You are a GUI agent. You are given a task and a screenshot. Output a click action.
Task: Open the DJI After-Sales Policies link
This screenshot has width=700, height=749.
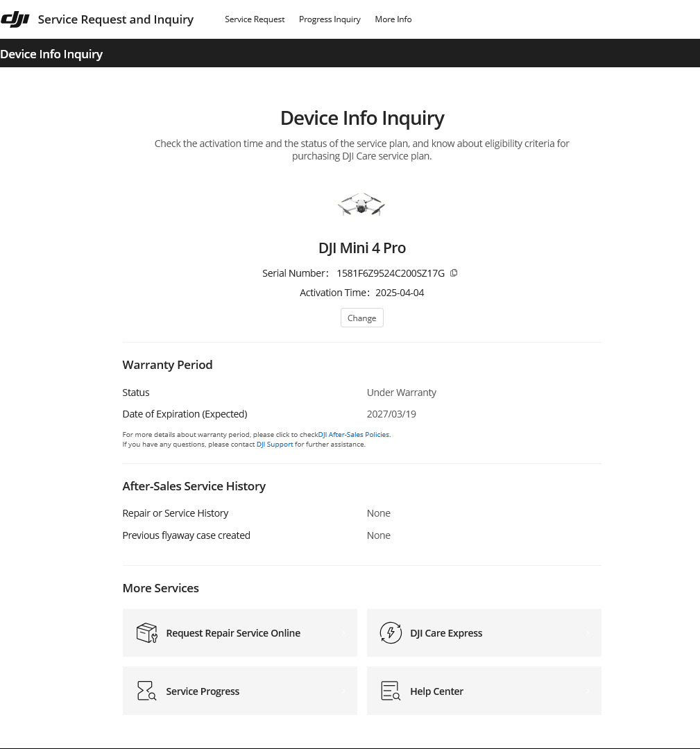tap(354, 434)
